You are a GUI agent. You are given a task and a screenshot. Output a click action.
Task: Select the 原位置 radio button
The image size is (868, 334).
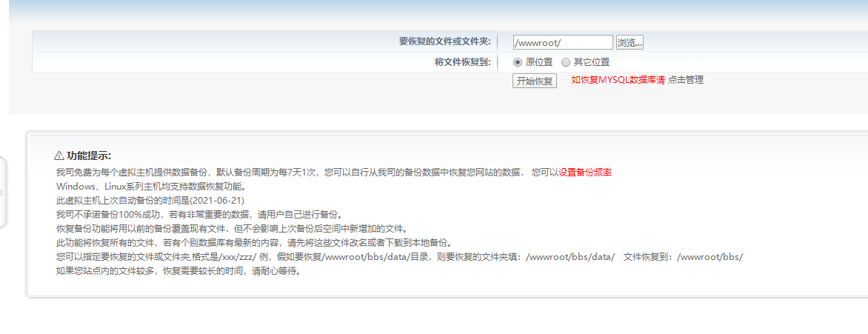(518, 62)
